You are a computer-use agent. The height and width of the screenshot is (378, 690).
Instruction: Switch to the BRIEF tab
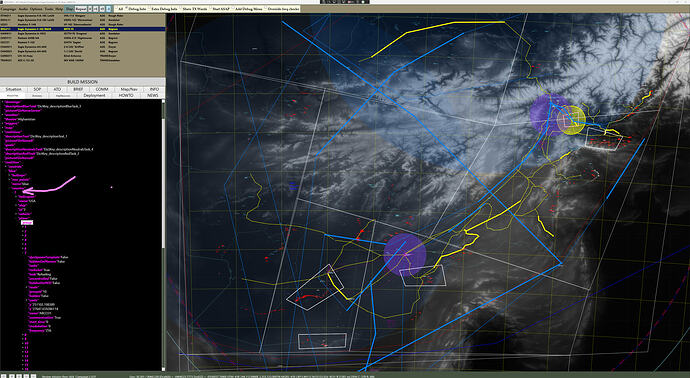78,89
